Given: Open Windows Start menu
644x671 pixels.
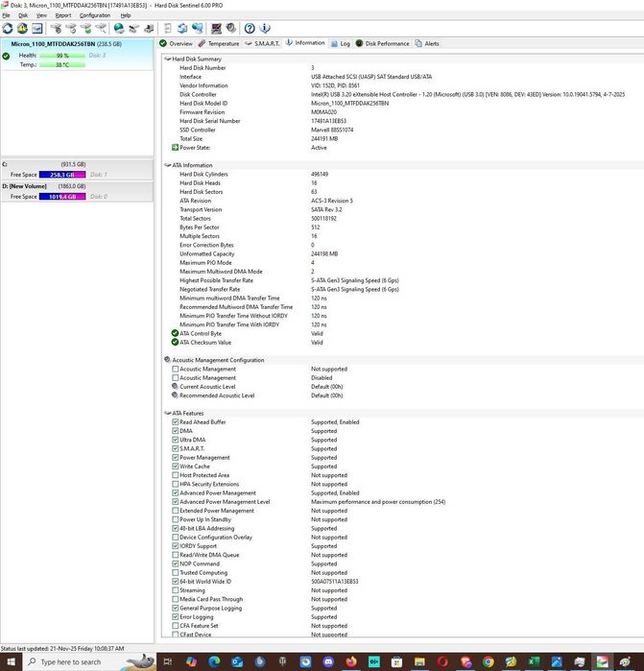Looking at the screenshot, I should pyautogui.click(x=11, y=662).
